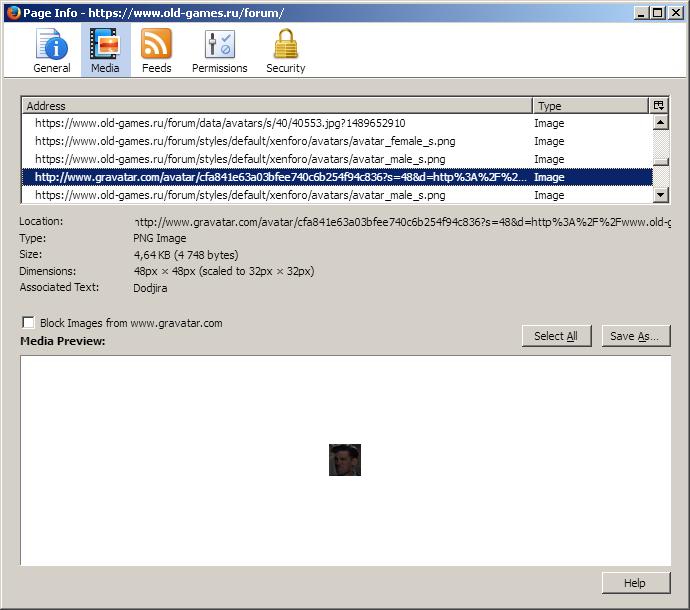Sort by the Type column header
Viewport: 690px width, 610px height.
[591, 106]
